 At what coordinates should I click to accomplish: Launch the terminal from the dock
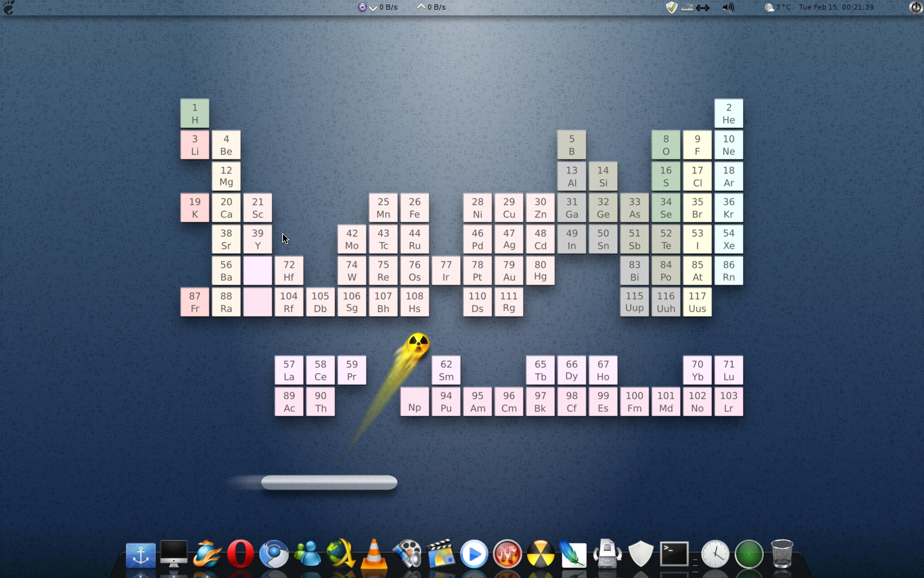(674, 554)
